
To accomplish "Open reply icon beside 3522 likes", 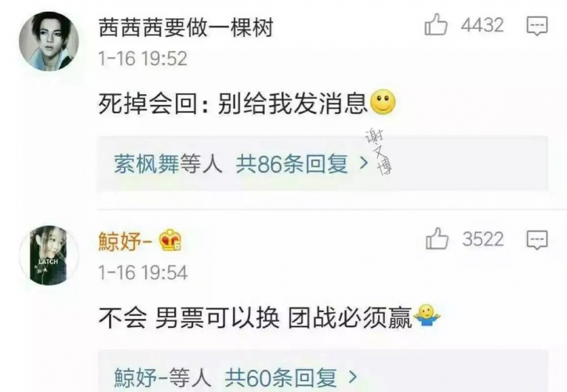I will 537,240.
